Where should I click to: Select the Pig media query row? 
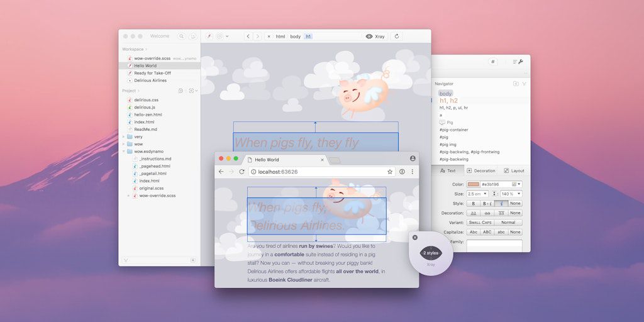point(446,123)
